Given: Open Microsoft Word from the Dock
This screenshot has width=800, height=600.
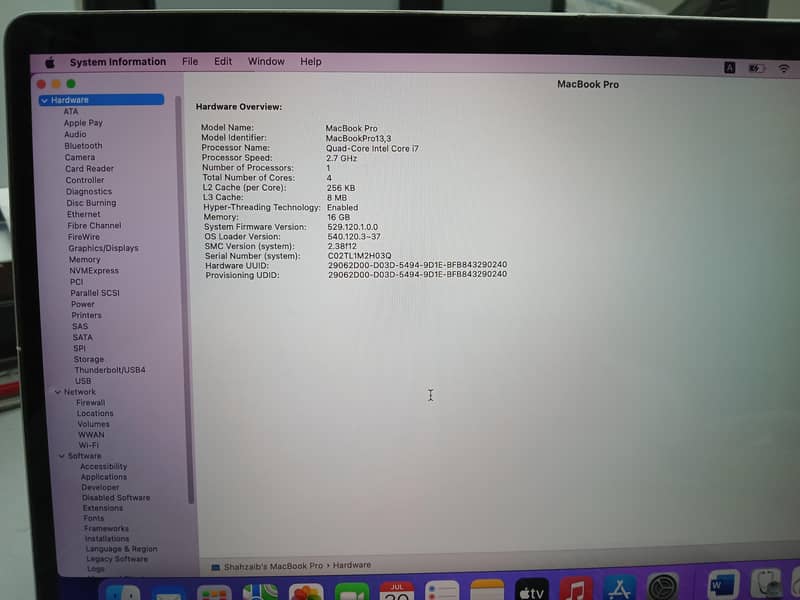Looking at the screenshot, I should coord(724,585).
